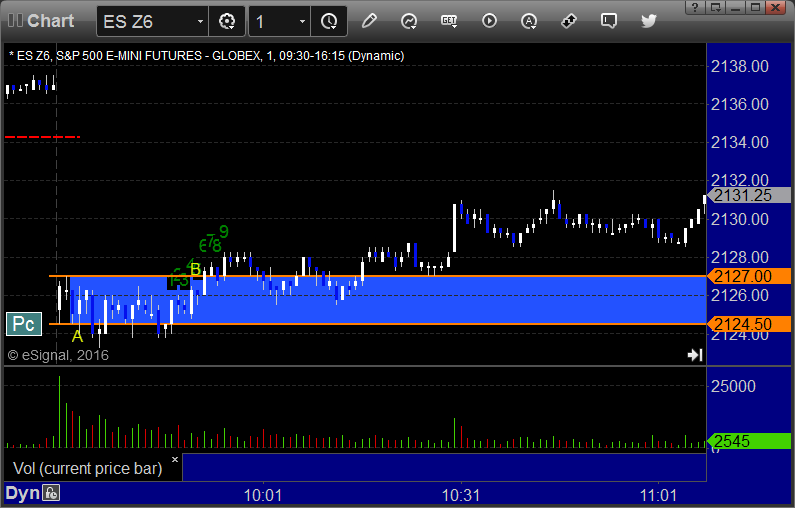Click the 2134.00 price axis label
Viewport: 795px width, 508px height.
pyautogui.click(x=740, y=142)
